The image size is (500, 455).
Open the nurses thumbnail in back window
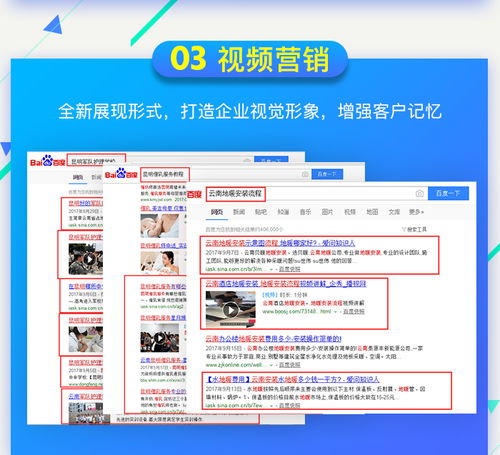(86, 339)
